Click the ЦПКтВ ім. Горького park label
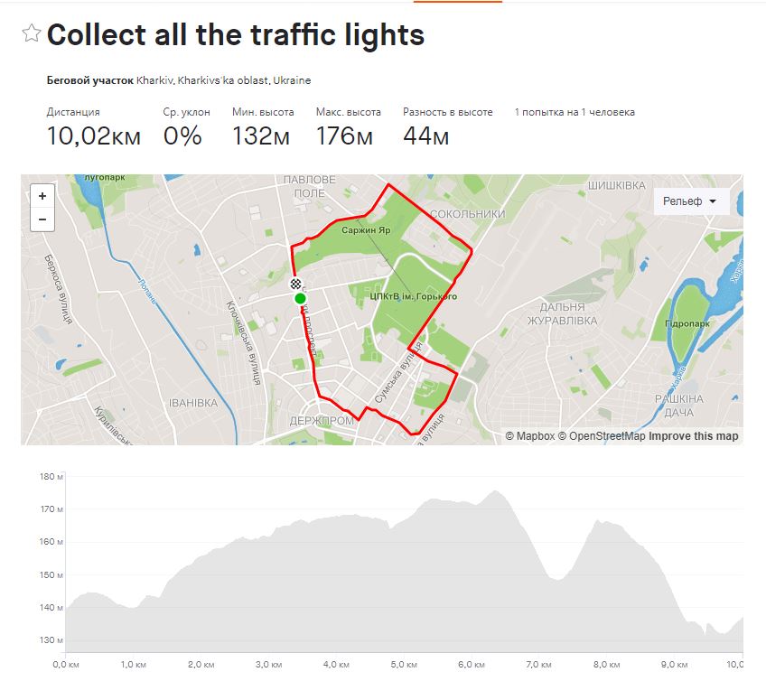This screenshot has height=700, width=766. (414, 296)
